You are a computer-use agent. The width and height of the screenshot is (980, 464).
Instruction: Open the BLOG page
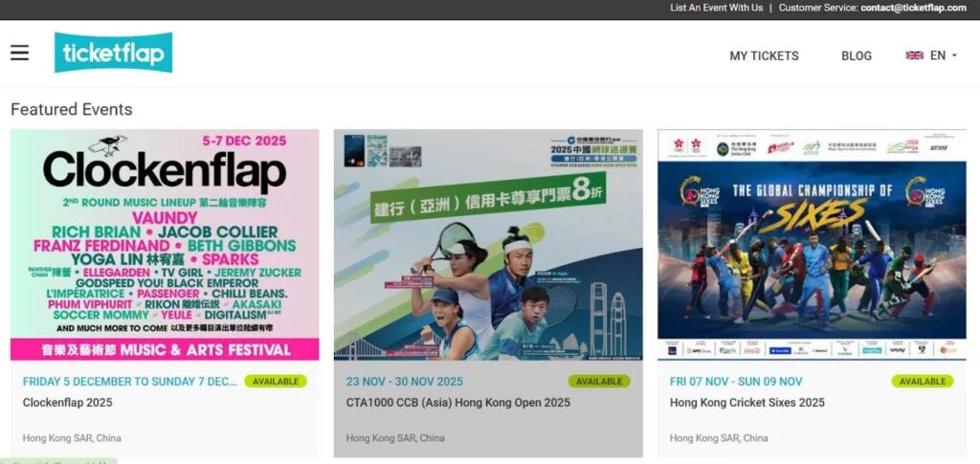(x=857, y=55)
